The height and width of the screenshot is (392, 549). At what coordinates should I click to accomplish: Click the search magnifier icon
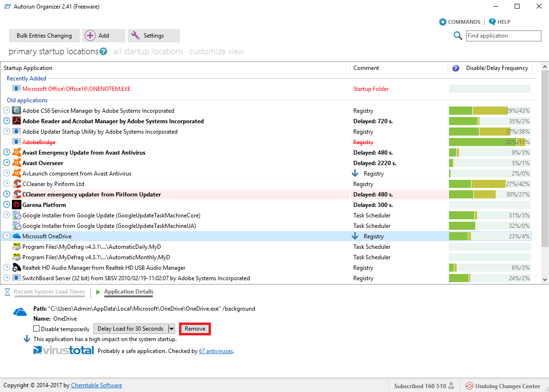click(x=458, y=36)
